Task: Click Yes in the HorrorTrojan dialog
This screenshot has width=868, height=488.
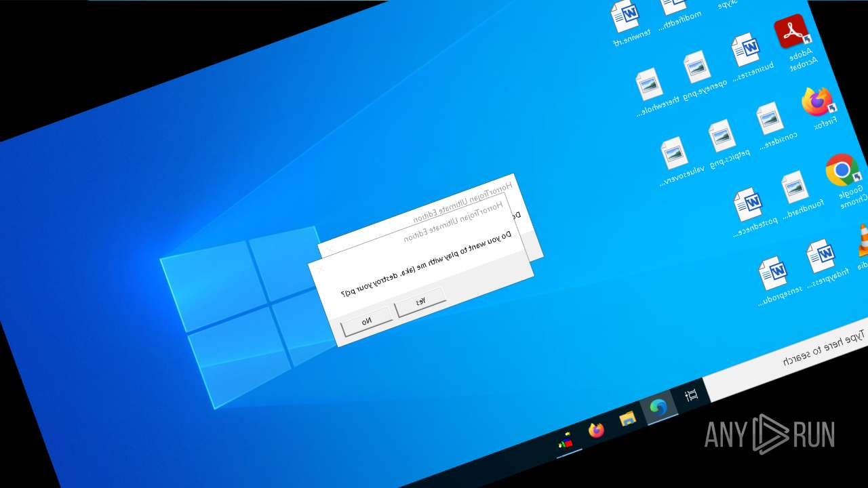Action: 420,302
